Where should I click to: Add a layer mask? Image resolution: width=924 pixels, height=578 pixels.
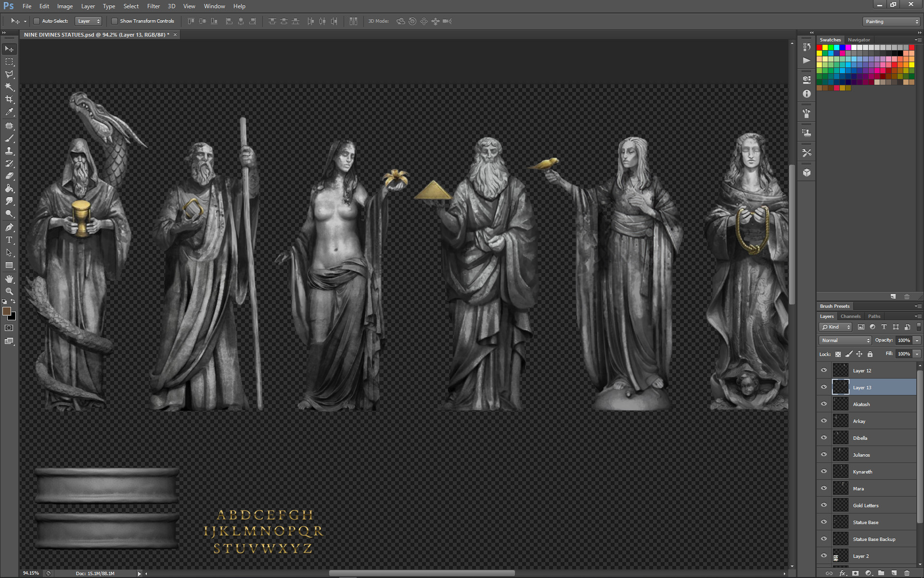coord(855,573)
